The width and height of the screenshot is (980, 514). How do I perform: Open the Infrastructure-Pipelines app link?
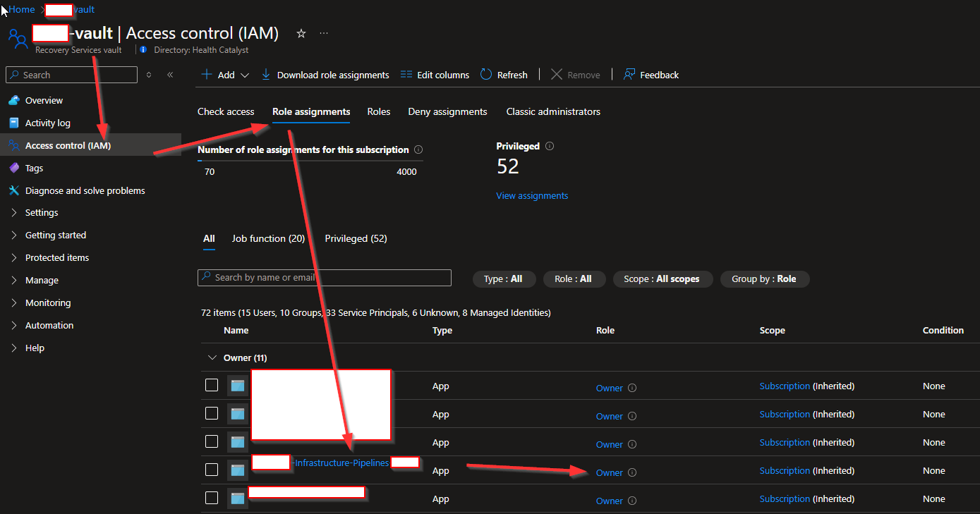pyautogui.click(x=342, y=463)
